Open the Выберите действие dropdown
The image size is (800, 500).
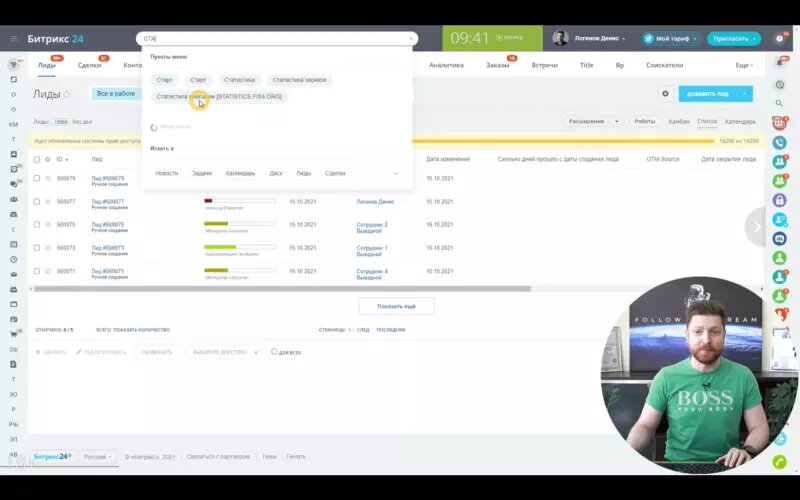[225, 352]
